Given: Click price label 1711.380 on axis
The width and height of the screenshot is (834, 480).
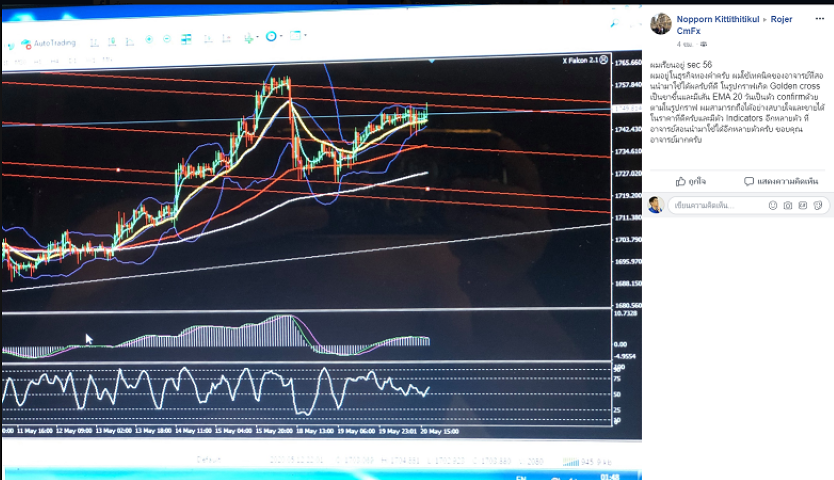Looking at the screenshot, I should 628,218.
